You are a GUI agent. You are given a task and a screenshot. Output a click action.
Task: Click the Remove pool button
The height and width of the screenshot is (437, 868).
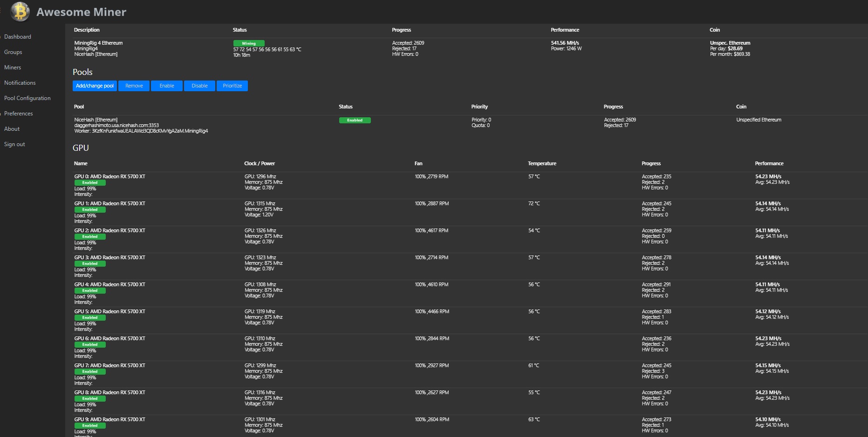[134, 86]
